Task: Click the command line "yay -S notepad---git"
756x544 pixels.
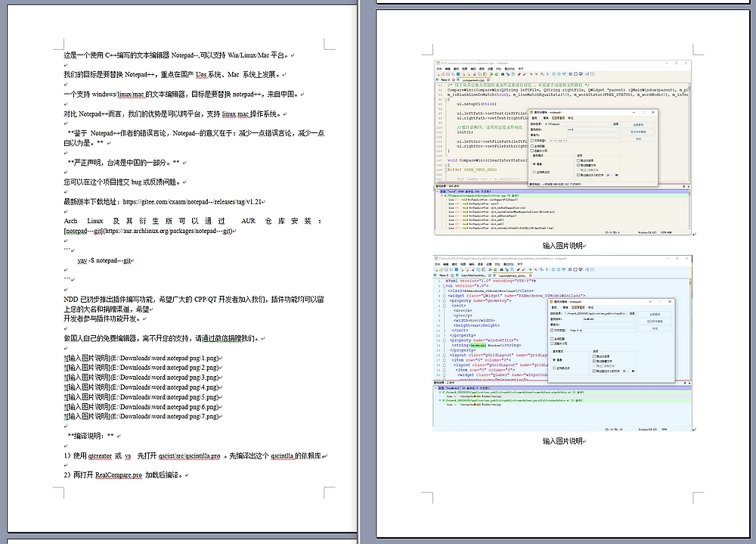Action: point(104,261)
